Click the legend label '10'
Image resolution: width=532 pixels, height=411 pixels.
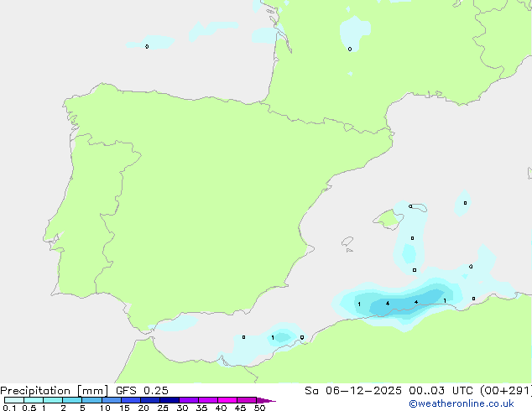pyautogui.click(x=105, y=408)
